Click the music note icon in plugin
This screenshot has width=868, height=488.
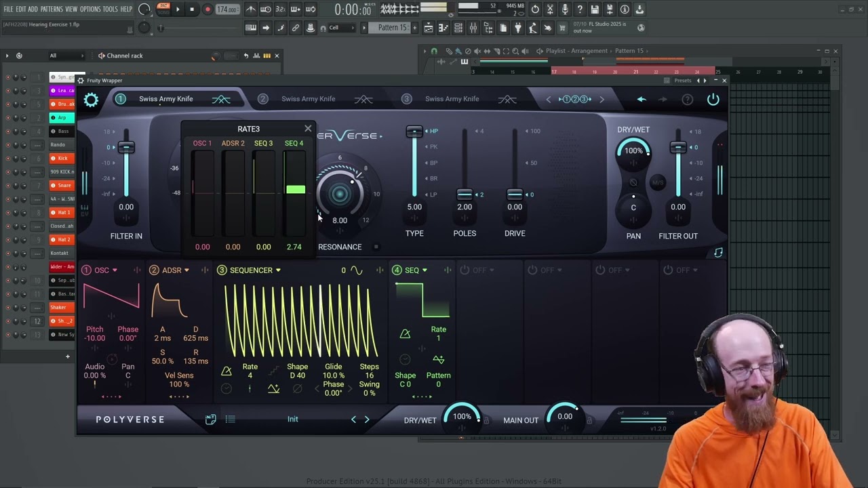[718, 253]
